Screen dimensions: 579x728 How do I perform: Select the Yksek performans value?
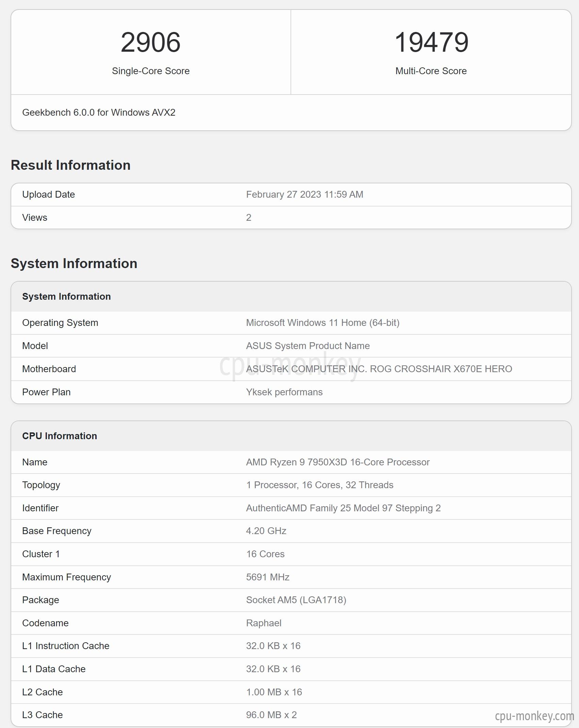pos(284,392)
